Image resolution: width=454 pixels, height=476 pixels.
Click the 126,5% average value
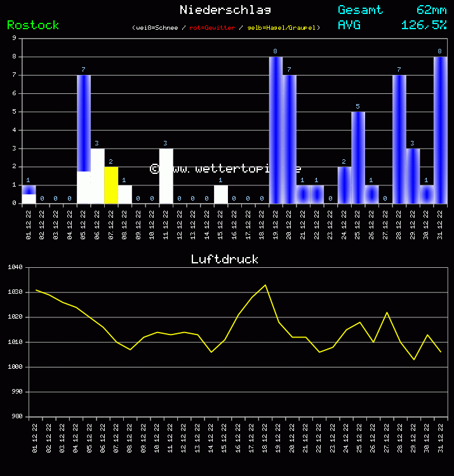(424, 25)
